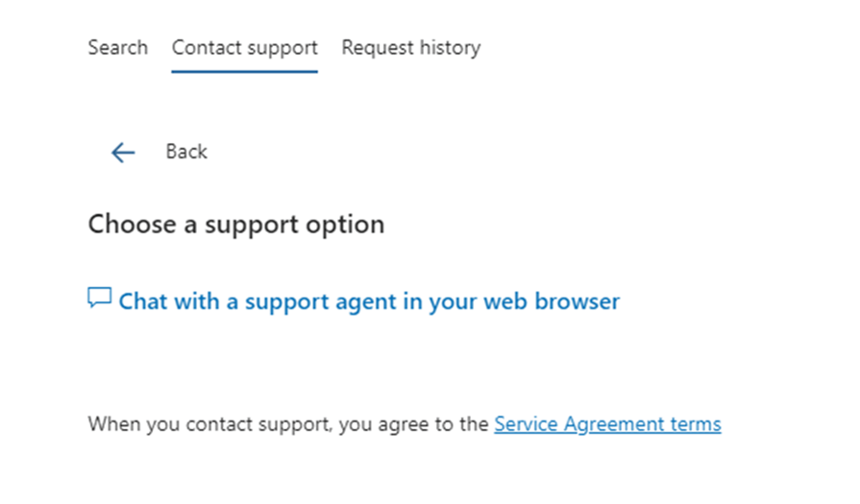860x504 pixels.
Task: Click the word 'Agreement' in the terms link
Action: (609, 423)
